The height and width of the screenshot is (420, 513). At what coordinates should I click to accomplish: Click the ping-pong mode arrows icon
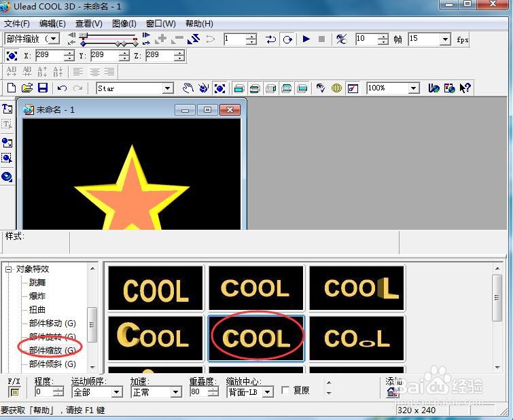[270, 39]
